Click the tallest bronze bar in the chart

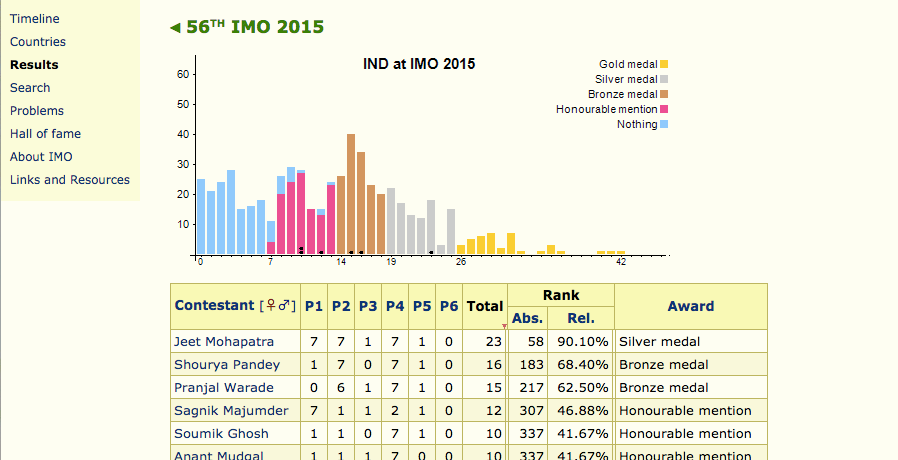351,193
